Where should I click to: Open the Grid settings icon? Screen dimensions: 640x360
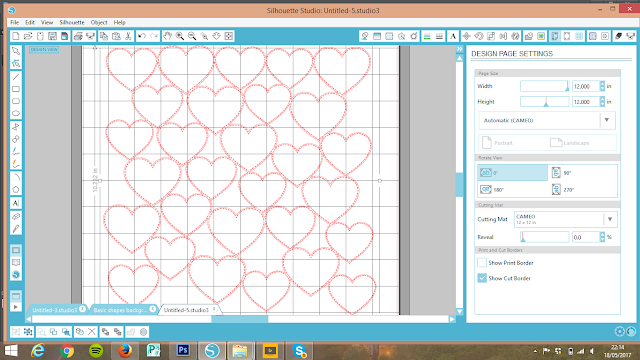(x=579, y=36)
